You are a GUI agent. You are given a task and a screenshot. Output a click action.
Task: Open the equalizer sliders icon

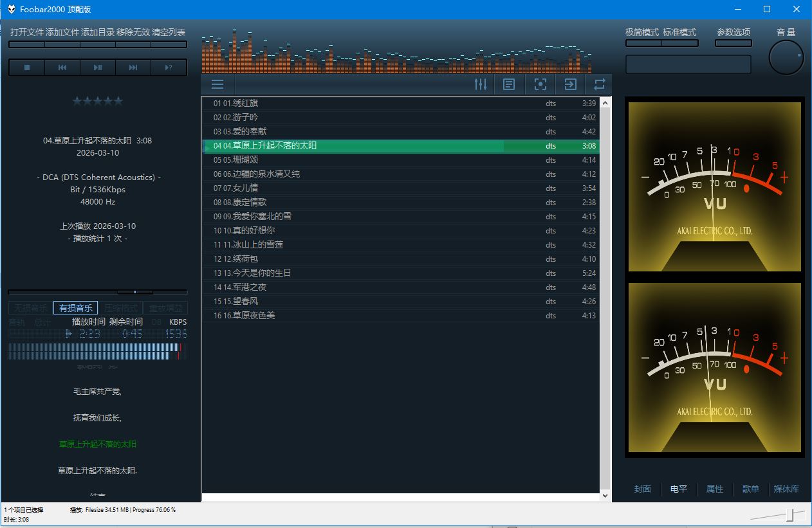tap(480, 84)
